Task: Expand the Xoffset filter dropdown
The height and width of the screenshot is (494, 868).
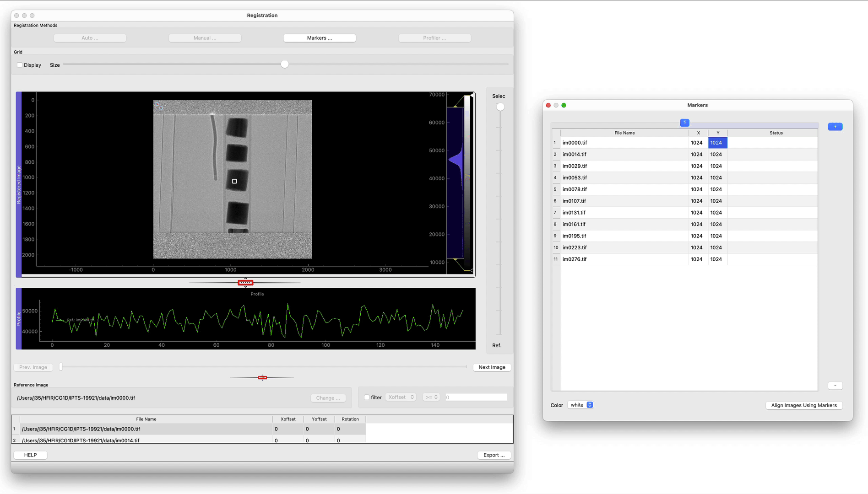Action: point(401,397)
